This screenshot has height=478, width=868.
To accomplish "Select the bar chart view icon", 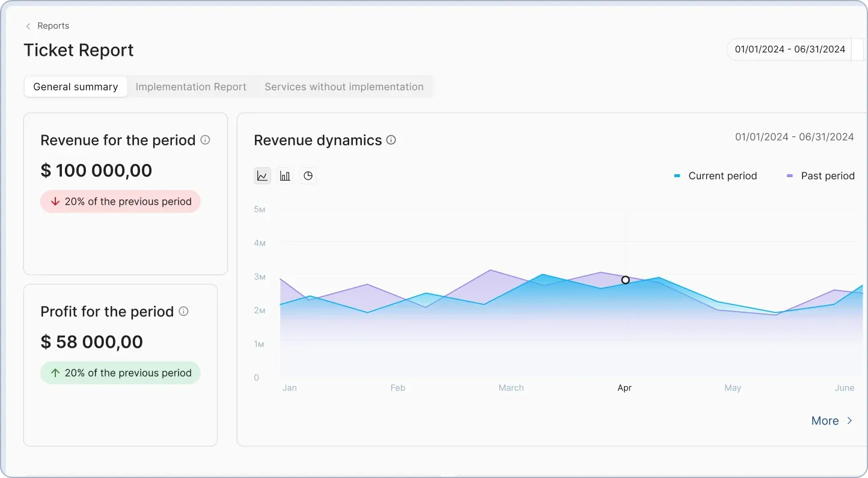I will pyautogui.click(x=285, y=175).
